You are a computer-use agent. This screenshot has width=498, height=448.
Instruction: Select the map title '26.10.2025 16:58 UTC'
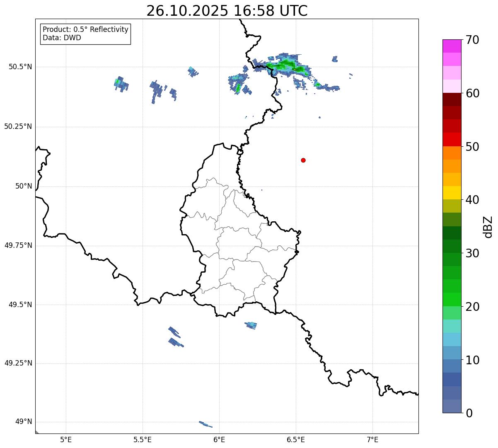227,11
